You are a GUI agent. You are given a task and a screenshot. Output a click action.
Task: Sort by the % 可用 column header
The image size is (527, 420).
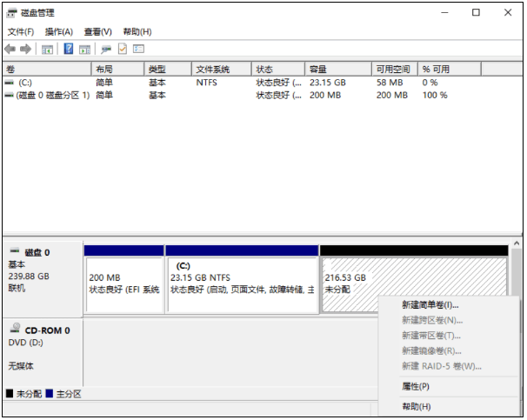(450, 70)
